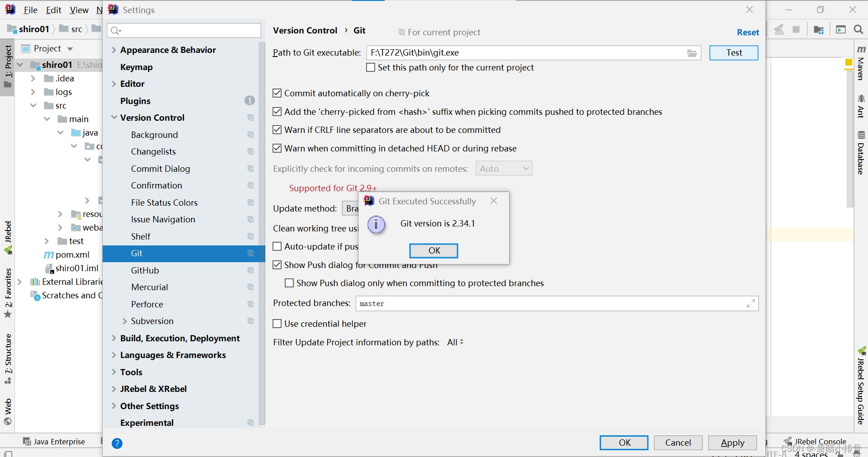Click OK in the Git version dialog
This screenshot has width=868, height=457.
434,250
